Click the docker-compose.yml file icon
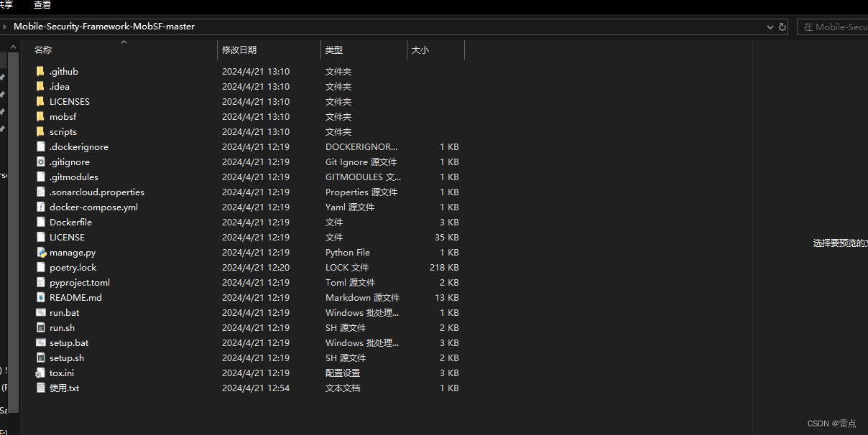The height and width of the screenshot is (435, 868). click(40, 207)
